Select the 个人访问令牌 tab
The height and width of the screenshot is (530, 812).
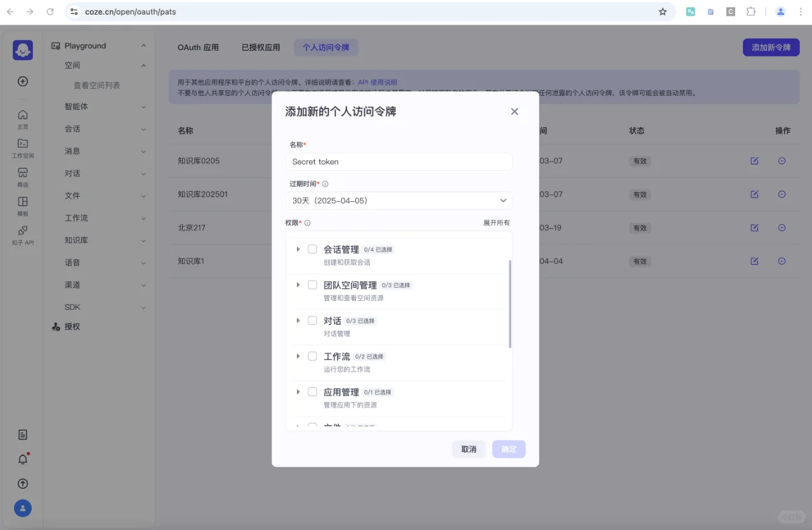click(326, 48)
